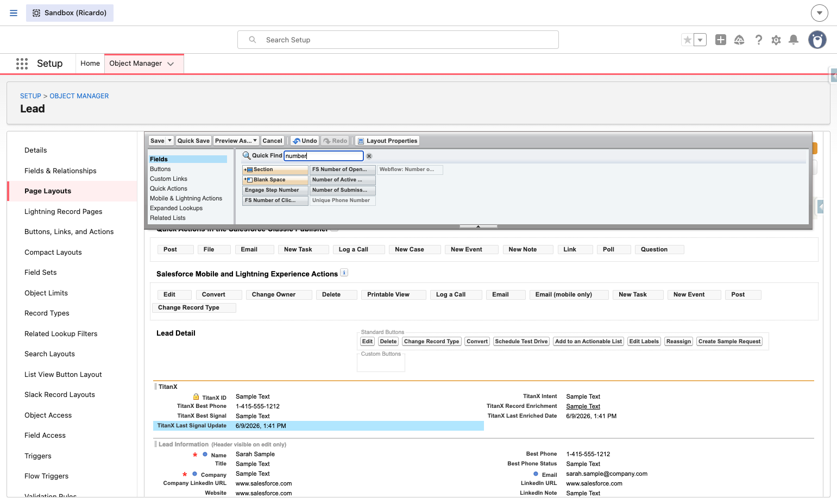Click the Cancel button
This screenshot has height=504, width=837.
273,141
